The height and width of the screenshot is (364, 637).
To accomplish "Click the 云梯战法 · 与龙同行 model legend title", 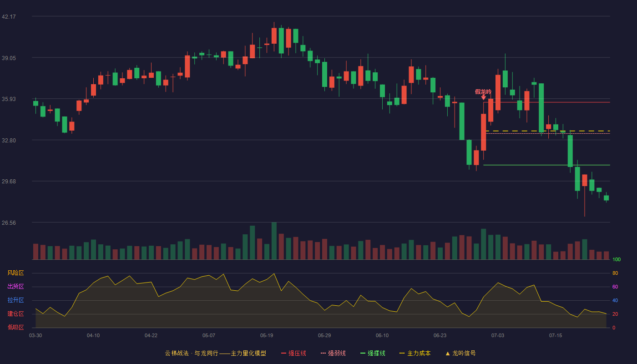I will pos(216,353).
